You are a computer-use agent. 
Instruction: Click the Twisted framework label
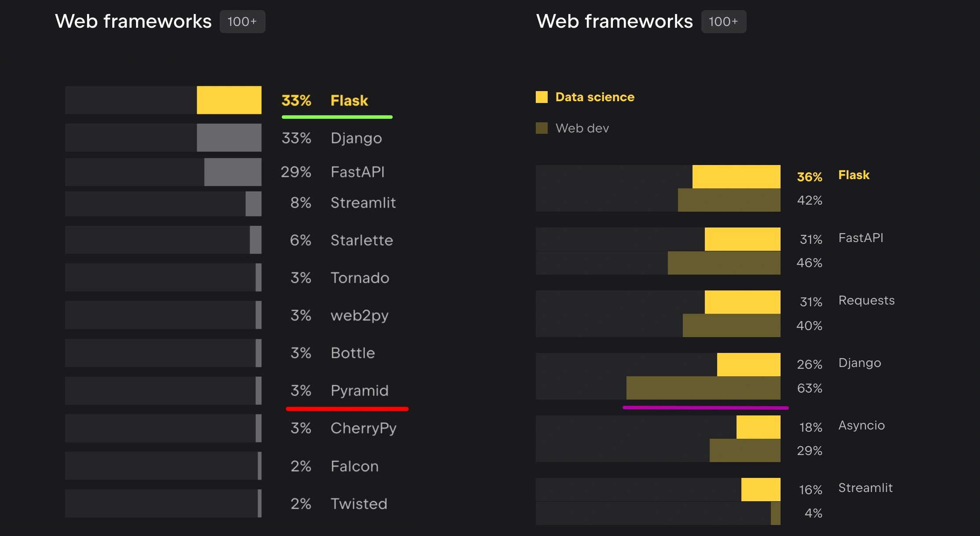359,503
